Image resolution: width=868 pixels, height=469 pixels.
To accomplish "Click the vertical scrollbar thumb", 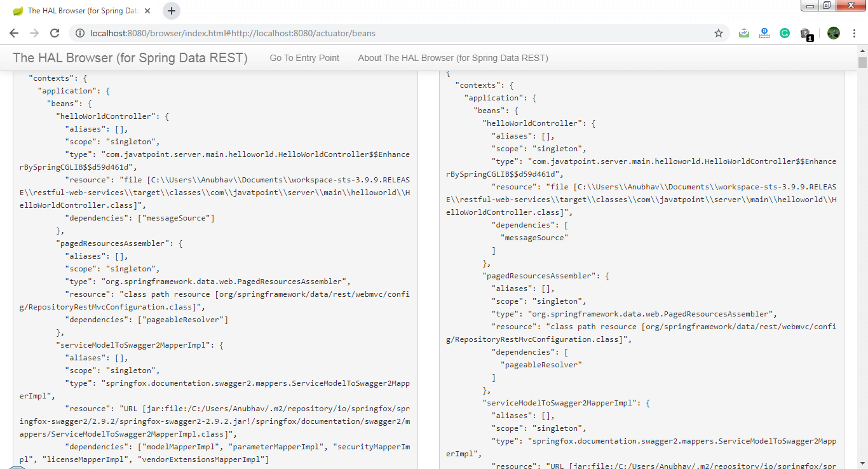I will pyautogui.click(x=862, y=62).
